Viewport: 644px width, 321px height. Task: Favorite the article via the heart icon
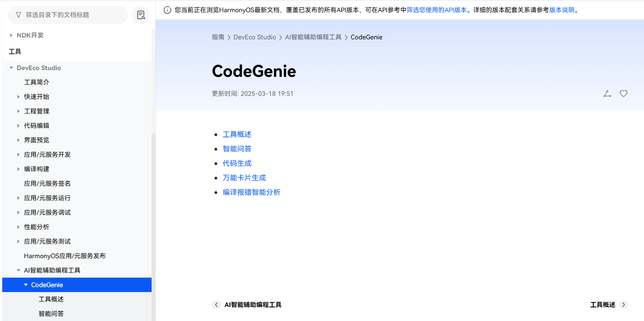coord(623,94)
